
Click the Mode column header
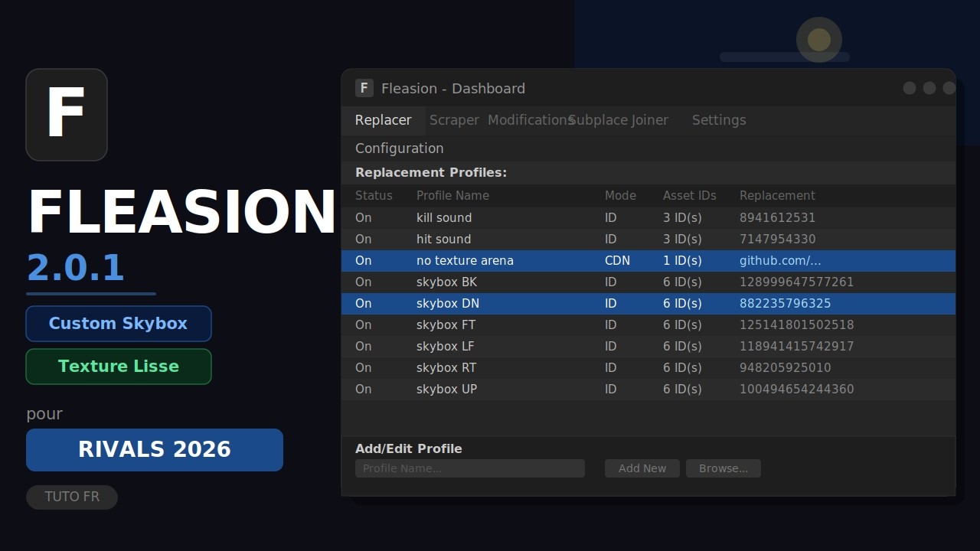click(620, 196)
